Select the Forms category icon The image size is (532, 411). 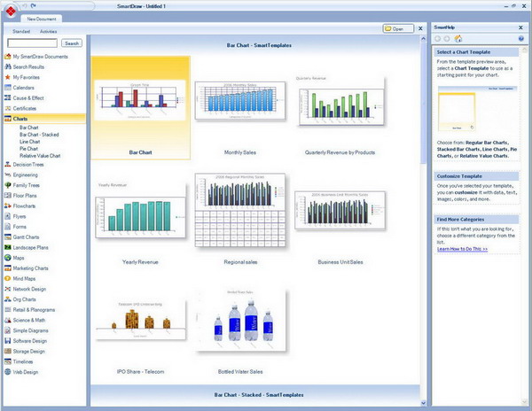coord(7,227)
